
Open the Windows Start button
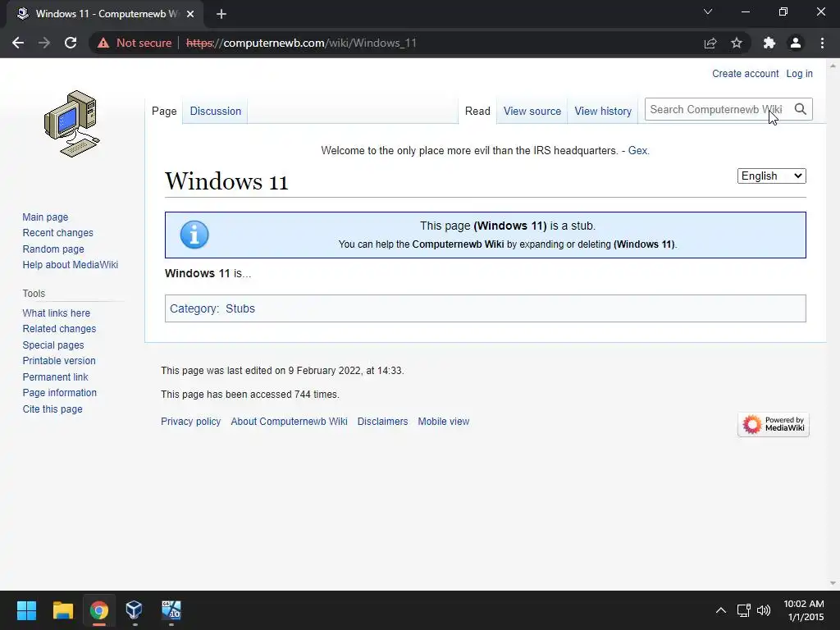tap(26, 610)
